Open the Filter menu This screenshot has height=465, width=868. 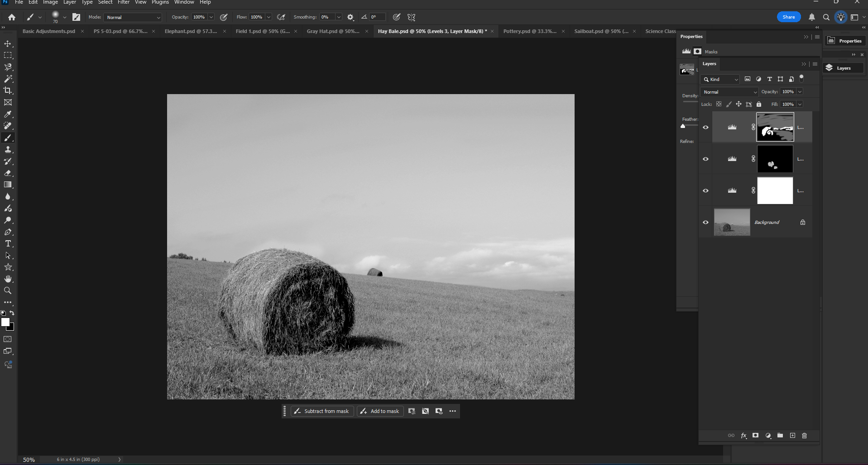pyautogui.click(x=124, y=2)
